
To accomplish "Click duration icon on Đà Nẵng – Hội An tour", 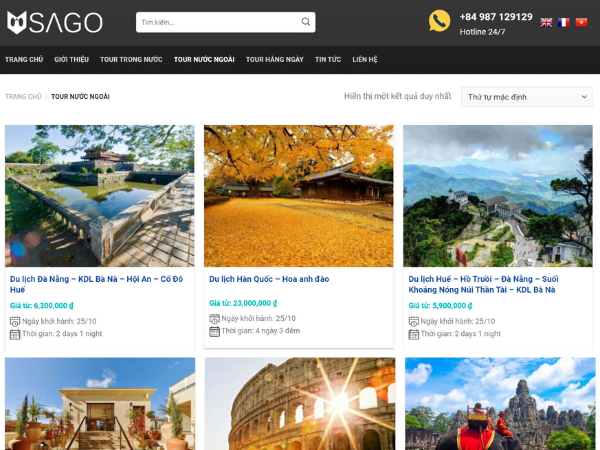I will pos(15,334).
